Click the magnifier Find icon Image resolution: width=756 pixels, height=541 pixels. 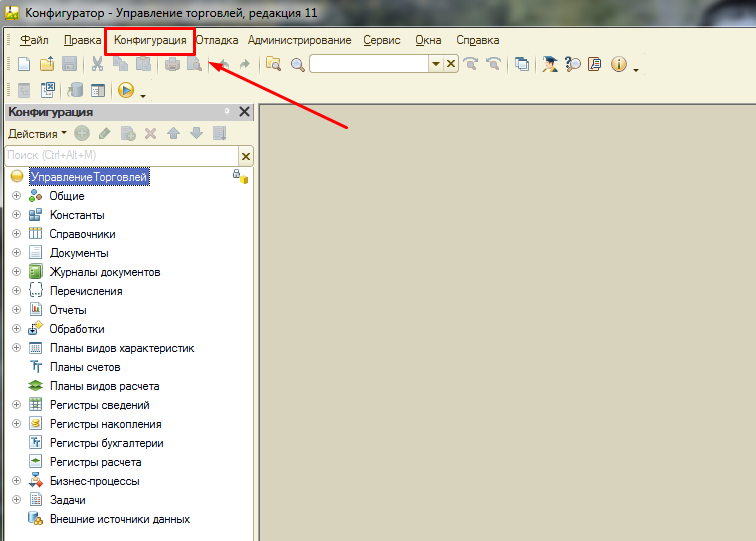(297, 65)
